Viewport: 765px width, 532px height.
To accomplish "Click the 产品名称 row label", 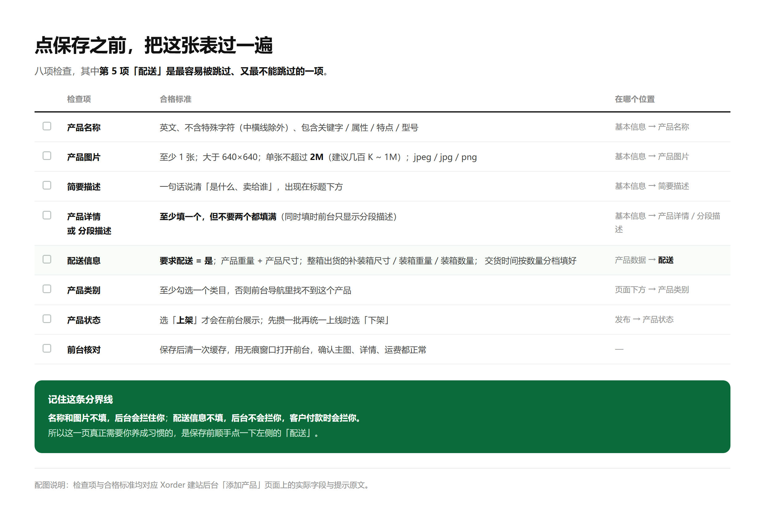I will coord(84,128).
